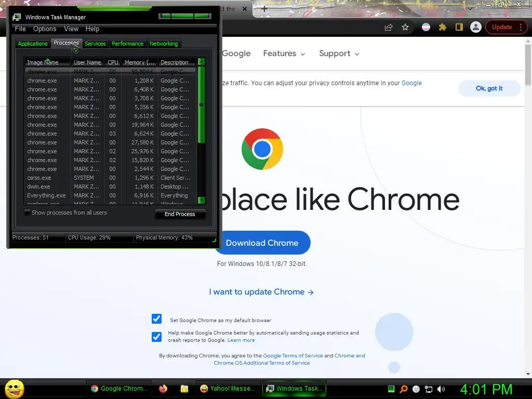Open the striped flag extension icon in Chrome
532x399 pixels.
coord(426,27)
